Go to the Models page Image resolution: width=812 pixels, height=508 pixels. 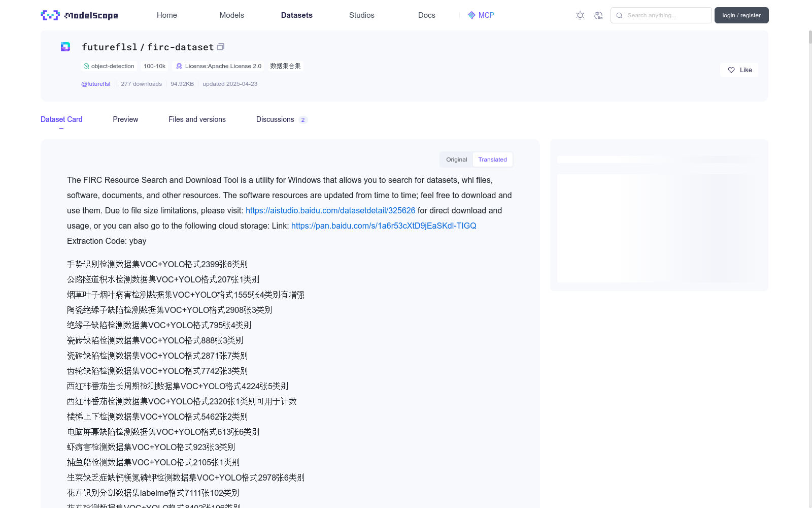232,15
